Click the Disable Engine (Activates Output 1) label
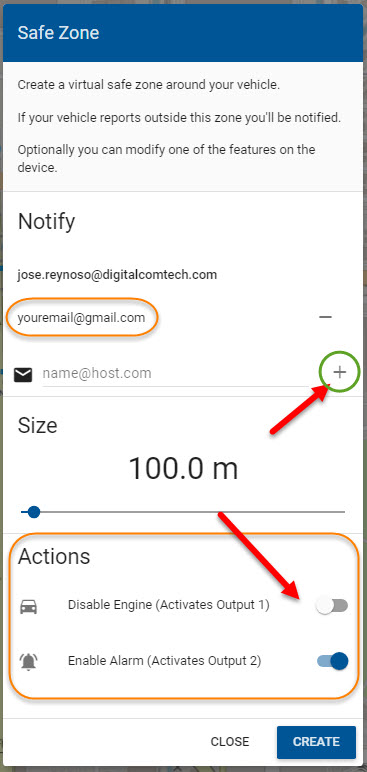 (168, 605)
